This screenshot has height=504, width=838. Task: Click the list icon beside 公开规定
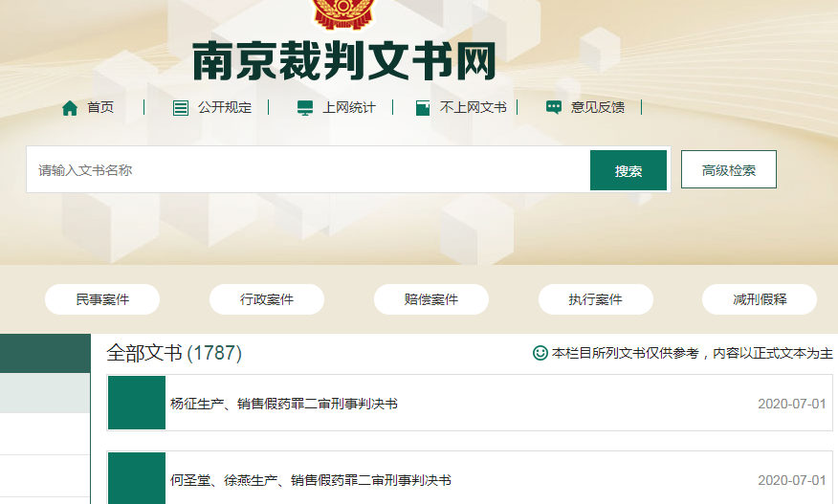[181, 108]
